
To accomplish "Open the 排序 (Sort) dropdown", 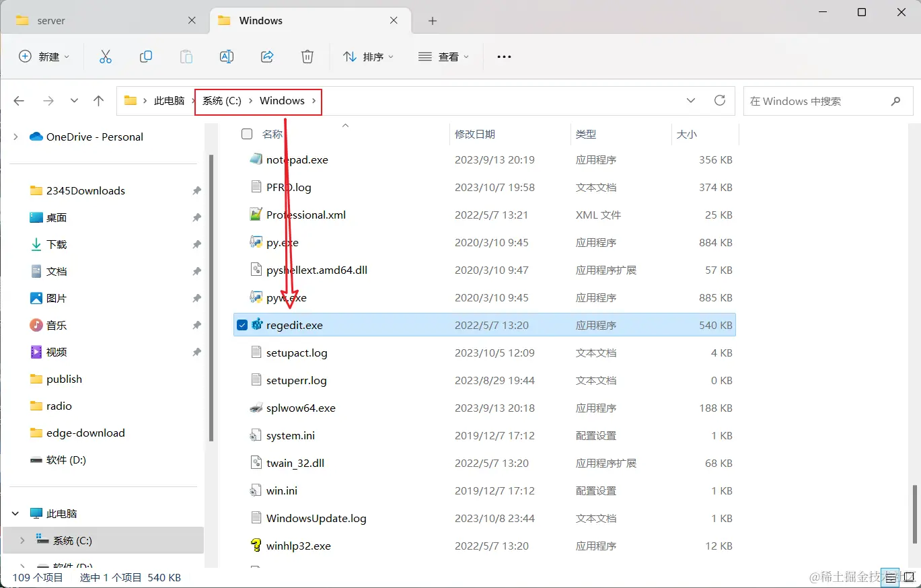I will pyautogui.click(x=368, y=57).
